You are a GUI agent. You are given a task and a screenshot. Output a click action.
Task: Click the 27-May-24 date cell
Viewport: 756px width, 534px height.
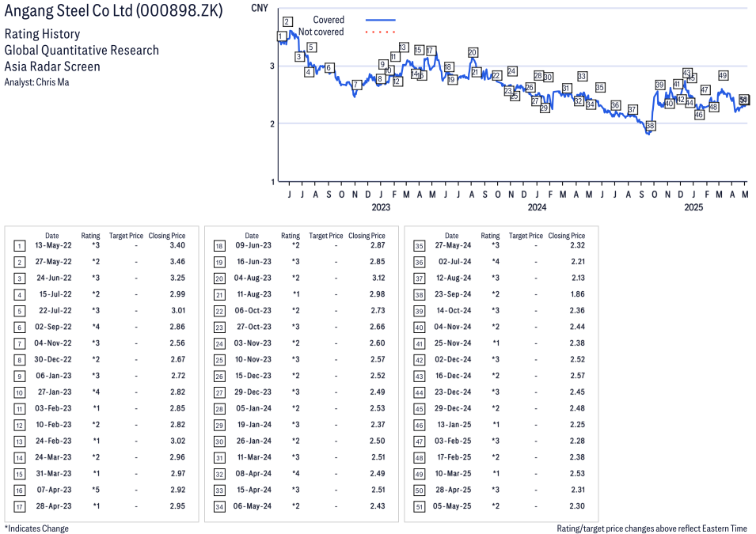point(453,245)
